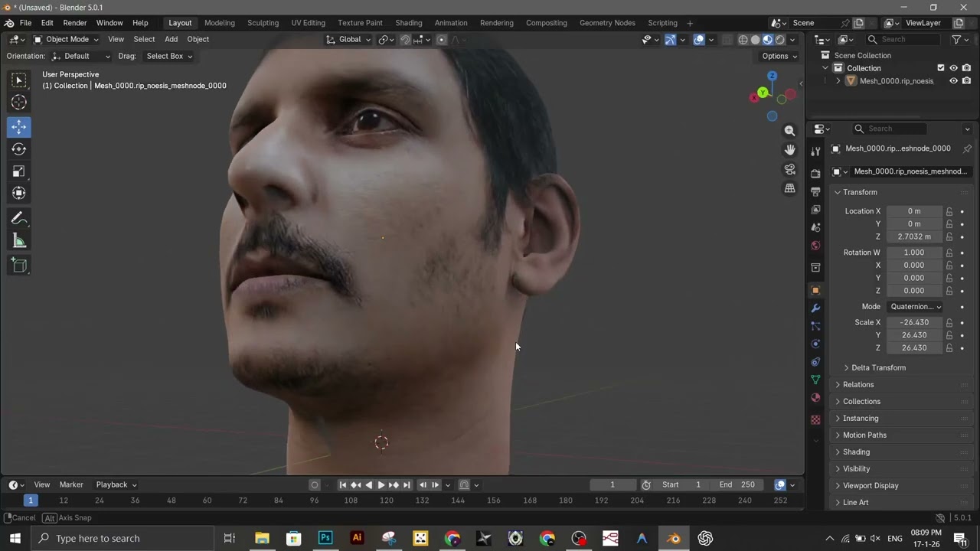Select the Select Box tool
Screen dimensions: 980x551
coord(19,80)
